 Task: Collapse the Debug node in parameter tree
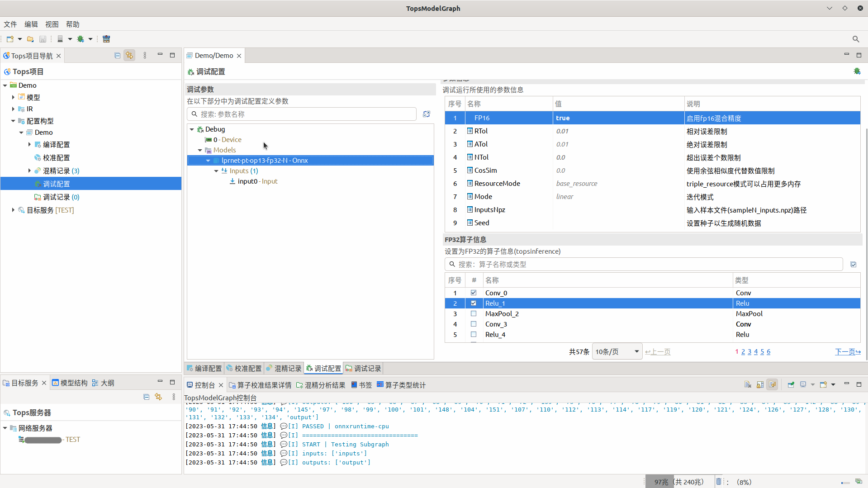[x=192, y=129]
